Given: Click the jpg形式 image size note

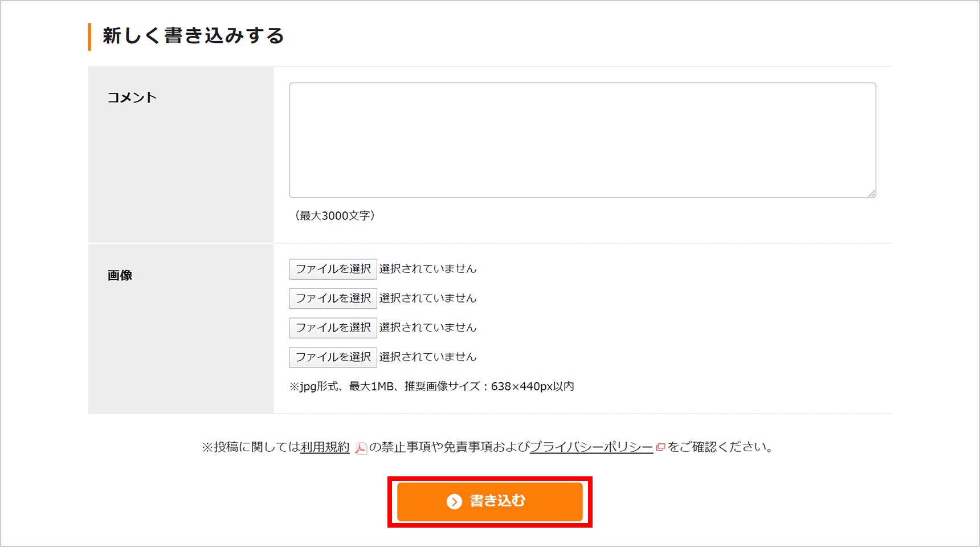Looking at the screenshot, I should pos(432,387).
